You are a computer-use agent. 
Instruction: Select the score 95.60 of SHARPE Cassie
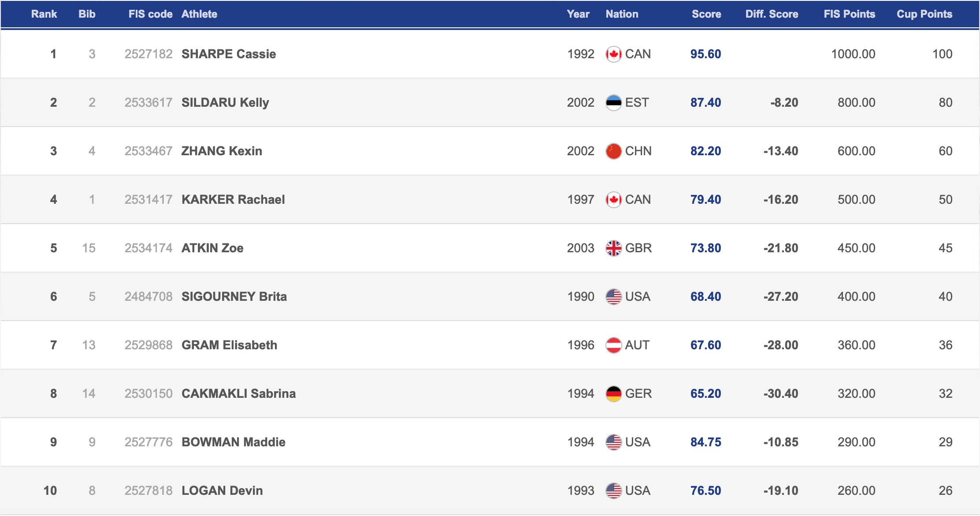tap(705, 54)
